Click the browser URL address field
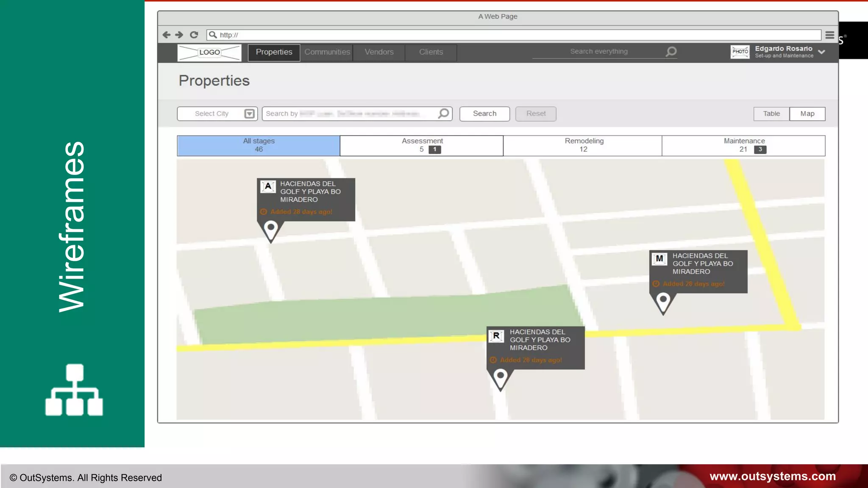This screenshot has width=868, height=488. pos(509,35)
